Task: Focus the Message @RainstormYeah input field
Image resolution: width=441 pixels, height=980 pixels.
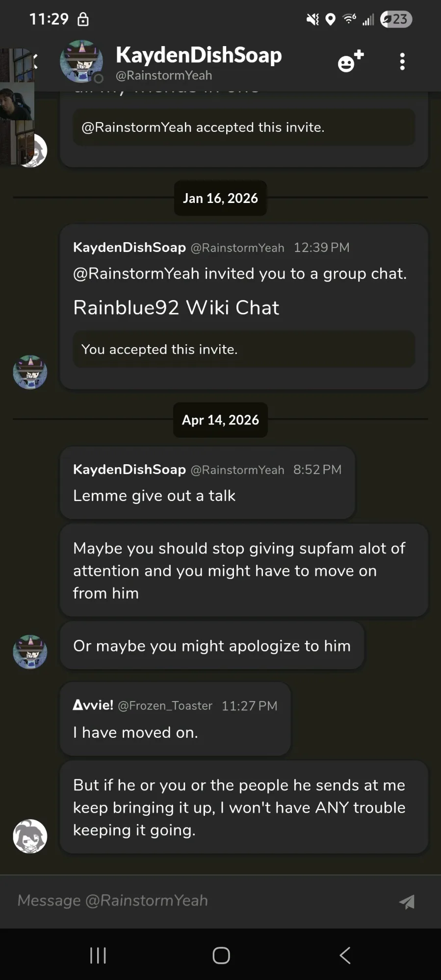Action: [x=196, y=901]
